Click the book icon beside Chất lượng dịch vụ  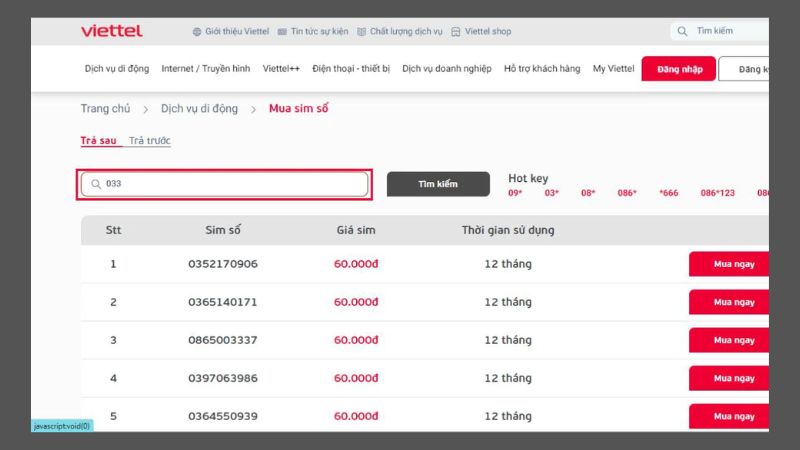pyautogui.click(x=361, y=32)
